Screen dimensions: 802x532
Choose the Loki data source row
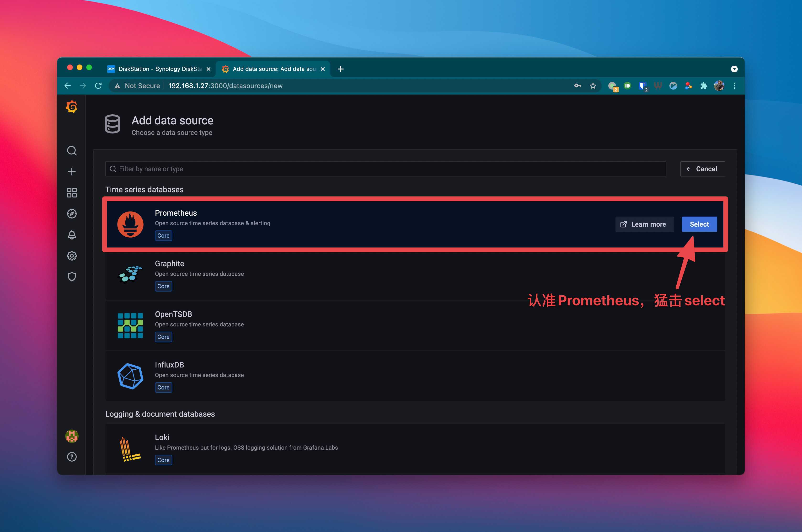(415, 449)
